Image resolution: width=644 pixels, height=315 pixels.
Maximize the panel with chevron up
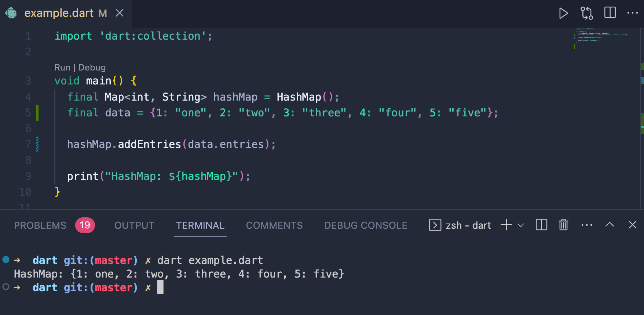tap(610, 225)
